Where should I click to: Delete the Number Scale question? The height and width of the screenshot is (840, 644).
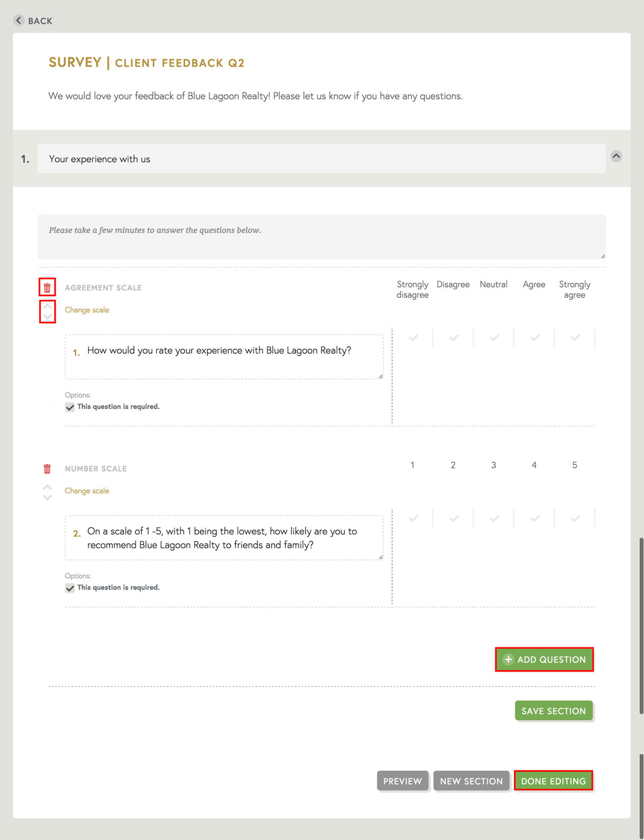point(47,468)
